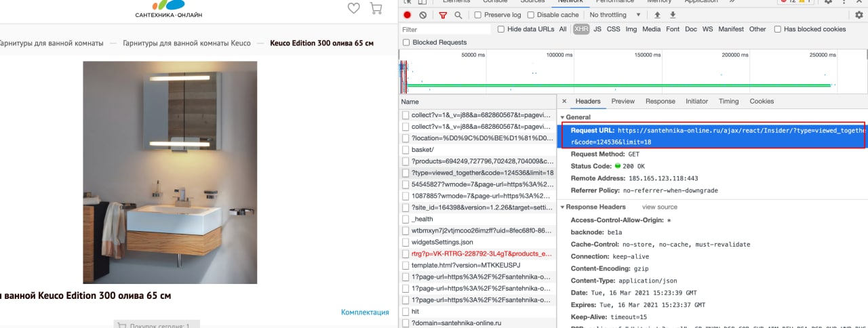The image size is (868, 328).
Task: Open the No throttling dropdown
Action: (615, 15)
